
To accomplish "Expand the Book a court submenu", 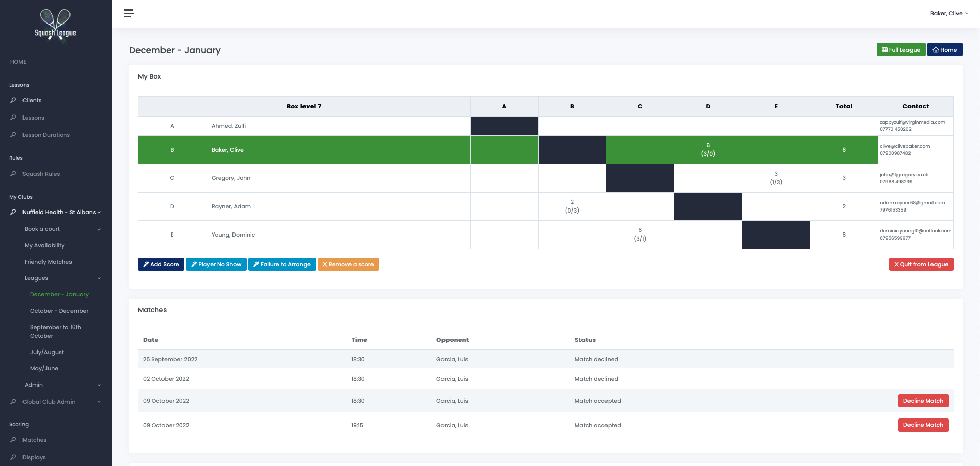I will (99, 229).
